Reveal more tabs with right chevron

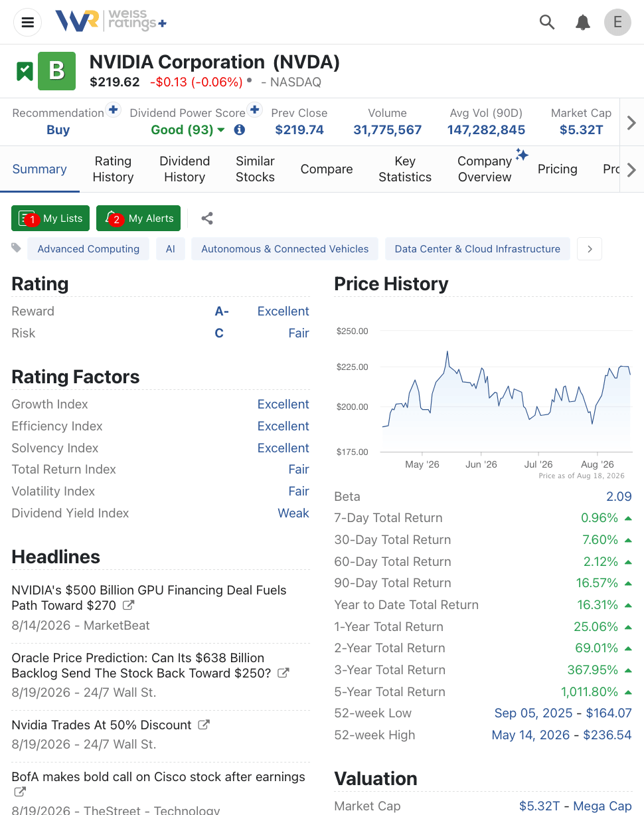point(631,169)
